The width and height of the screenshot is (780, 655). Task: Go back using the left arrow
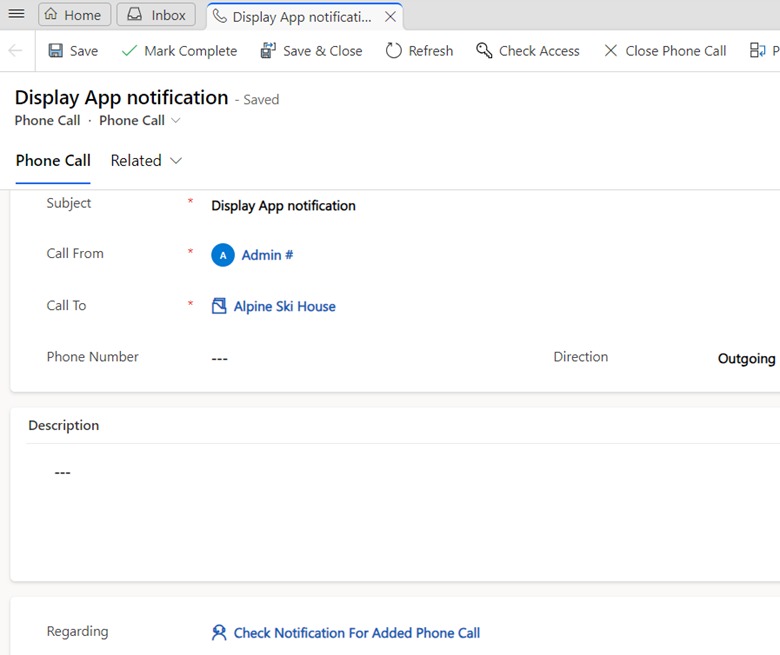click(x=16, y=51)
